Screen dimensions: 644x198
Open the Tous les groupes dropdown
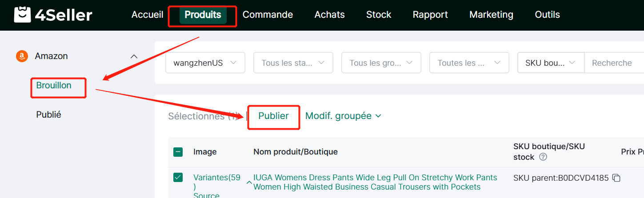click(x=381, y=63)
